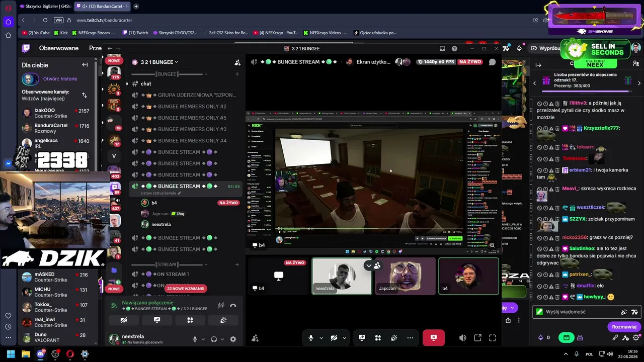Turn on camera in the voice panel
The width and height of the screenshot is (644, 362).
(124, 320)
